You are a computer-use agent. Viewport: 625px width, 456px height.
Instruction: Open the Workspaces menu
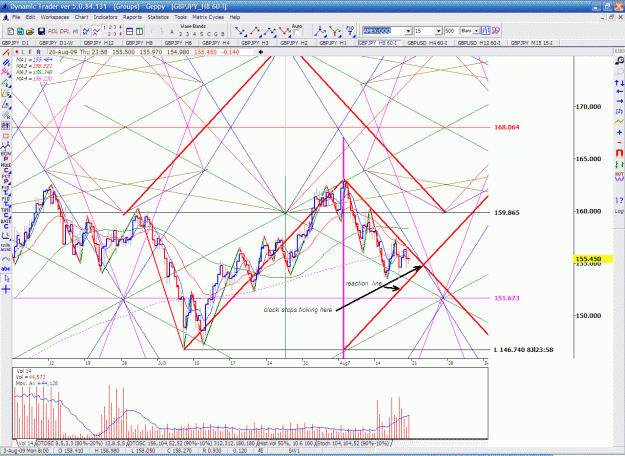coord(55,17)
